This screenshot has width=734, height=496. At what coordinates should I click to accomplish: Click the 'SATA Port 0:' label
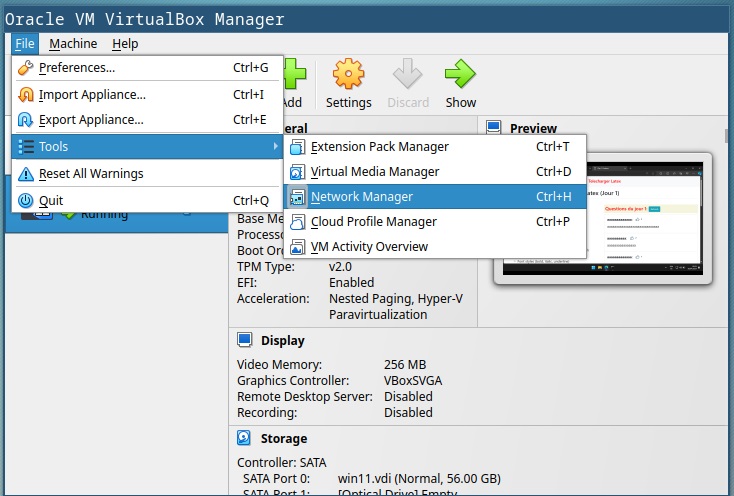pyautogui.click(x=276, y=479)
